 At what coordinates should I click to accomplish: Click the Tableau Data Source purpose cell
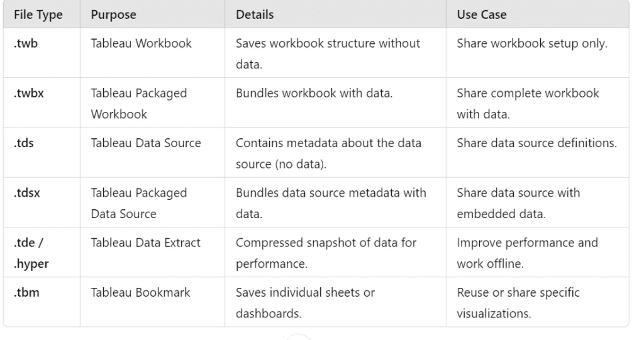tap(146, 143)
